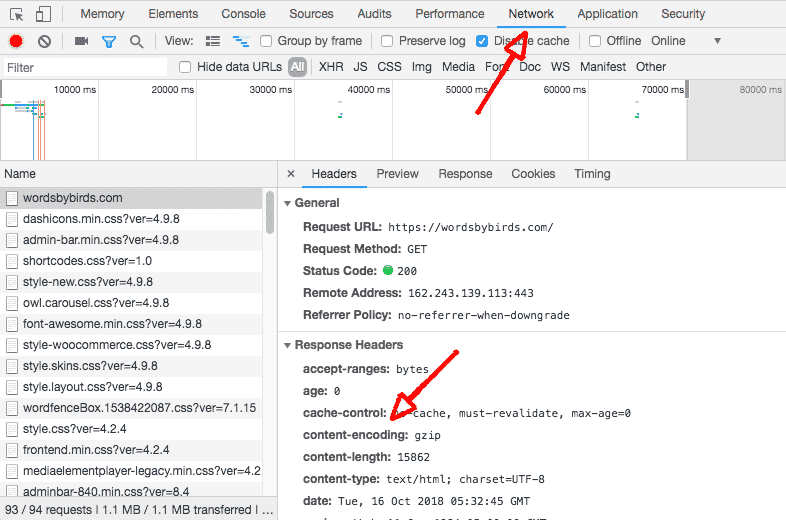Collapse the Response Headers section
Screen dimensions: 786x520
click(x=288, y=345)
